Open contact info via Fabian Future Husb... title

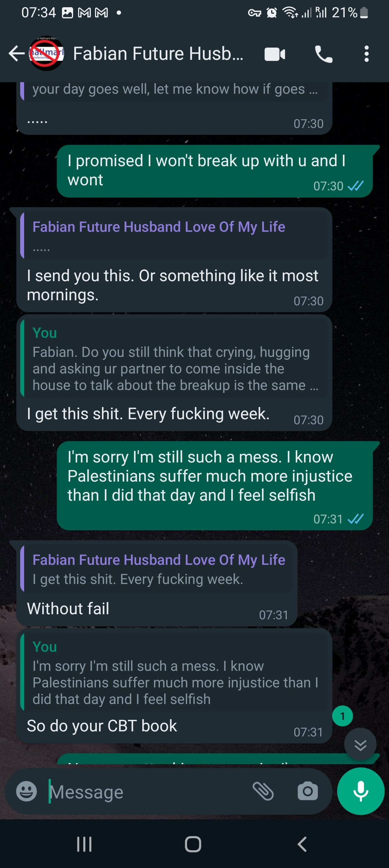[158, 54]
